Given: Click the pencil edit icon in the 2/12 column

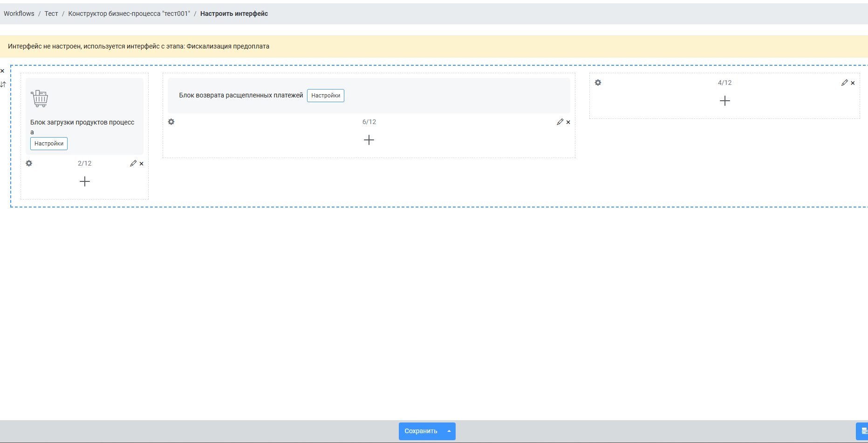Looking at the screenshot, I should tap(133, 163).
